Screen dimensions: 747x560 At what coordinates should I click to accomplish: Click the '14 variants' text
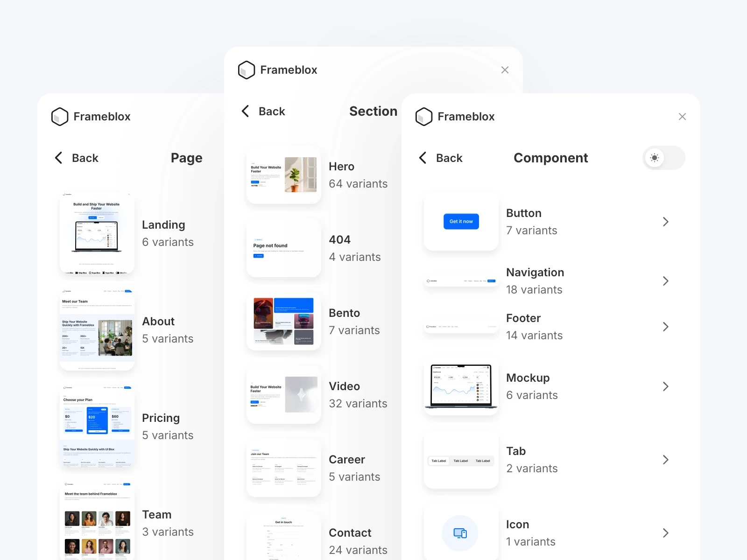pyautogui.click(x=534, y=336)
